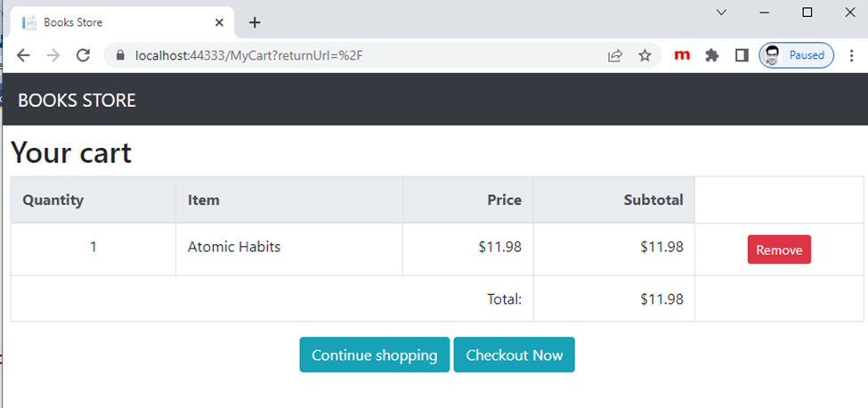
Task: Open the Paused profile menu
Action: [796, 55]
